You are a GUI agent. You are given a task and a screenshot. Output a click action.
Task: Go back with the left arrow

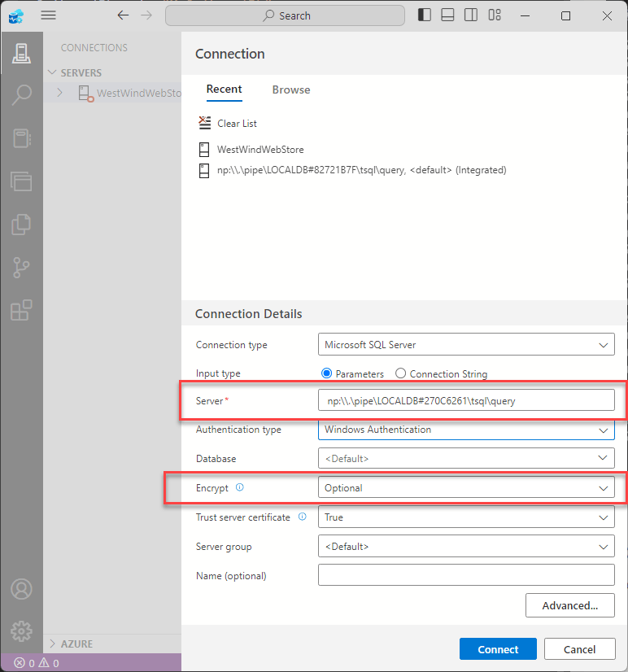(x=123, y=15)
